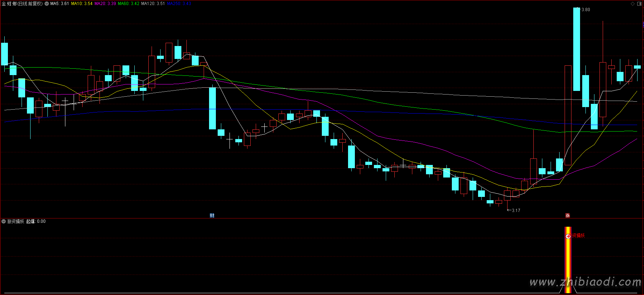The height and width of the screenshot is (295, 644).
Task: Toggle the side panel icon at top right
Action: [x=639, y=4]
